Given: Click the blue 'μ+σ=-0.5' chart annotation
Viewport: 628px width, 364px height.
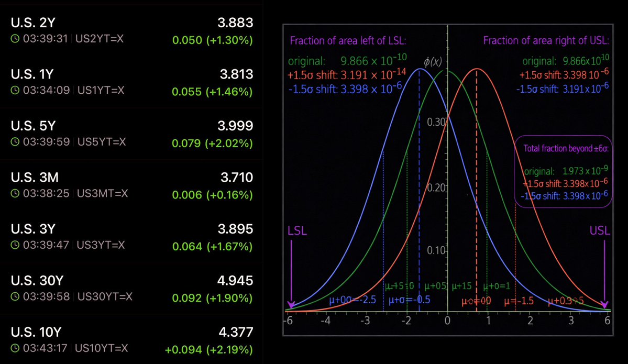Looking at the screenshot, I should (x=409, y=300).
